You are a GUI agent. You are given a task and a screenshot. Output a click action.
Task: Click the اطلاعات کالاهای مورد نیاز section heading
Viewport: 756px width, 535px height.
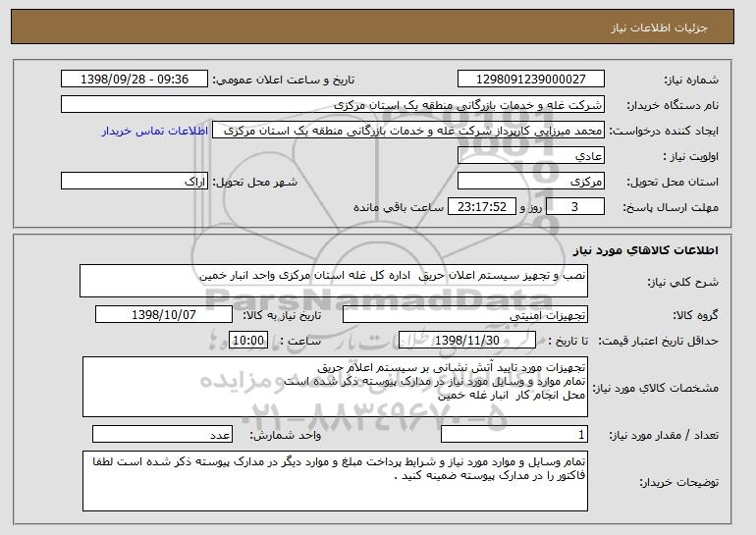point(646,250)
